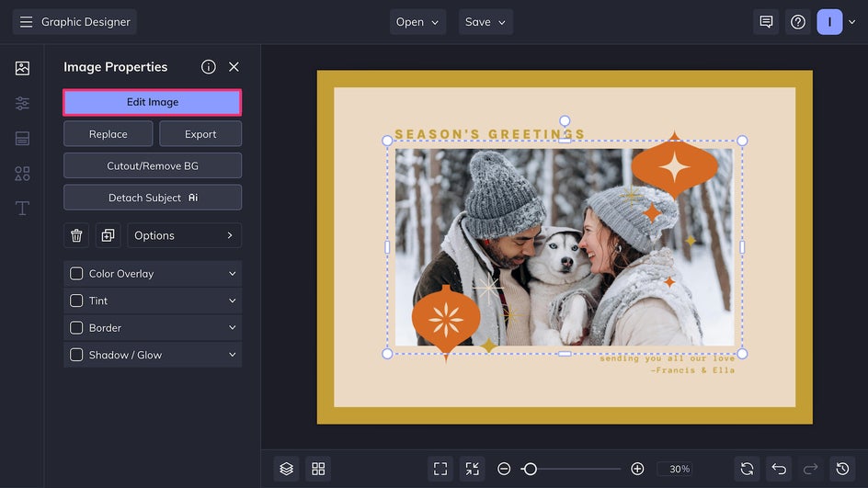The image size is (868, 488).
Task: Open the feedback chat icon
Action: pos(766,22)
